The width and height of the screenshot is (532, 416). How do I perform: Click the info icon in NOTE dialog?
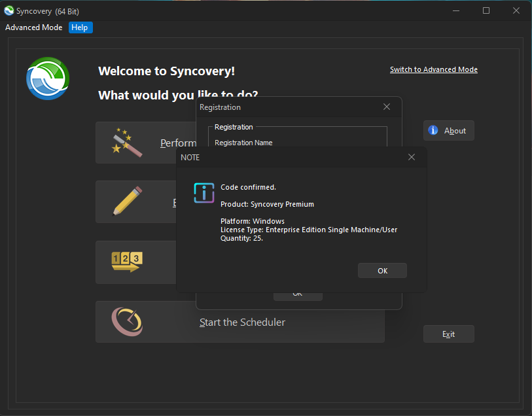point(204,193)
